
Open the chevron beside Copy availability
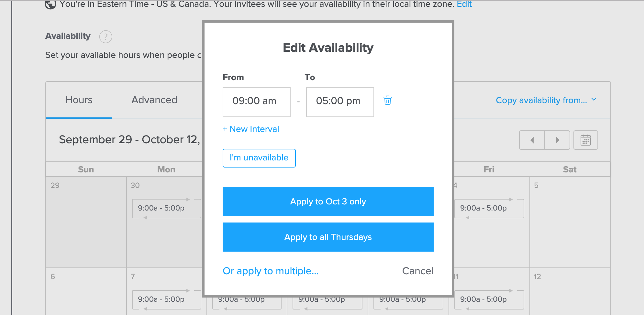coord(594,100)
